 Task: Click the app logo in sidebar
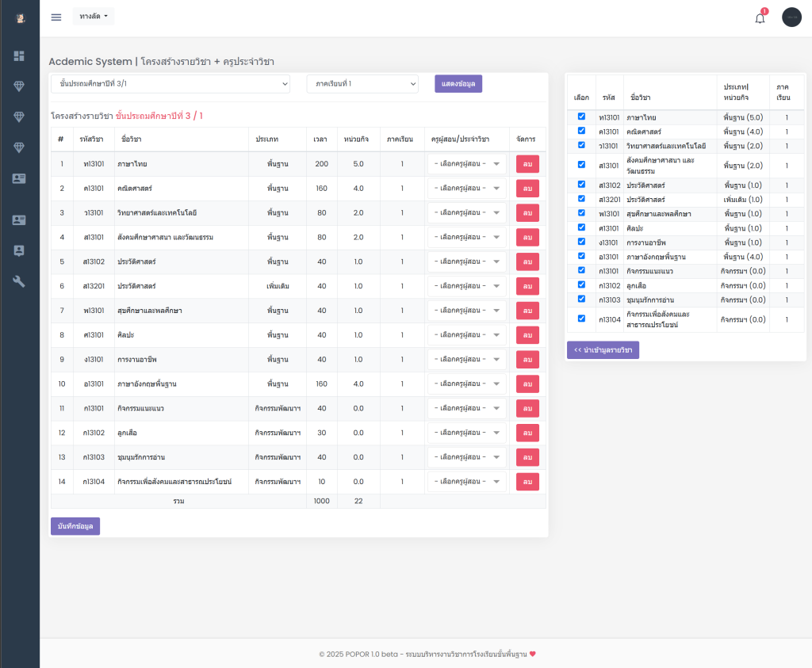[x=20, y=17]
